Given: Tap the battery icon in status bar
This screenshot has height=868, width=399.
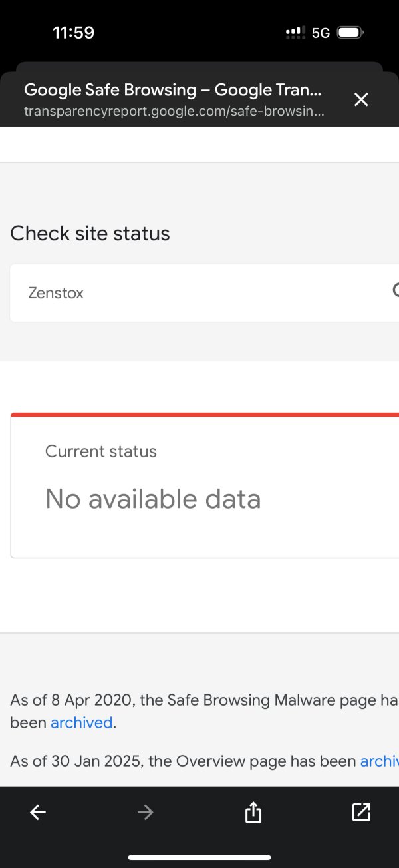Looking at the screenshot, I should point(350,33).
